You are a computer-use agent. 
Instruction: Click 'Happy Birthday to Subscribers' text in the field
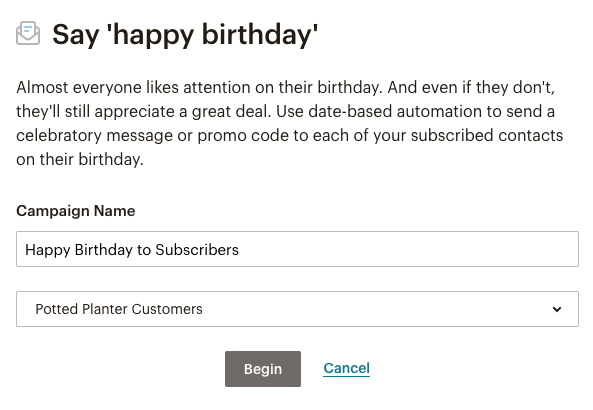pyautogui.click(x=132, y=250)
